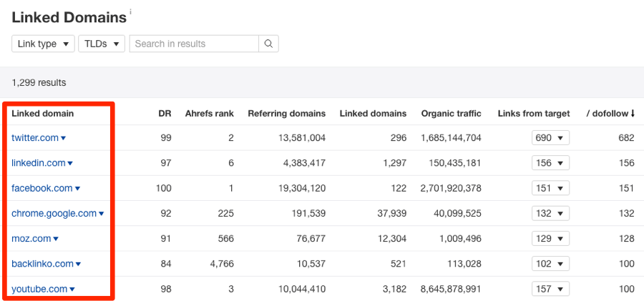Open the 157 links dropdown for youtube.com
This screenshot has height=301, width=644.
click(550, 289)
